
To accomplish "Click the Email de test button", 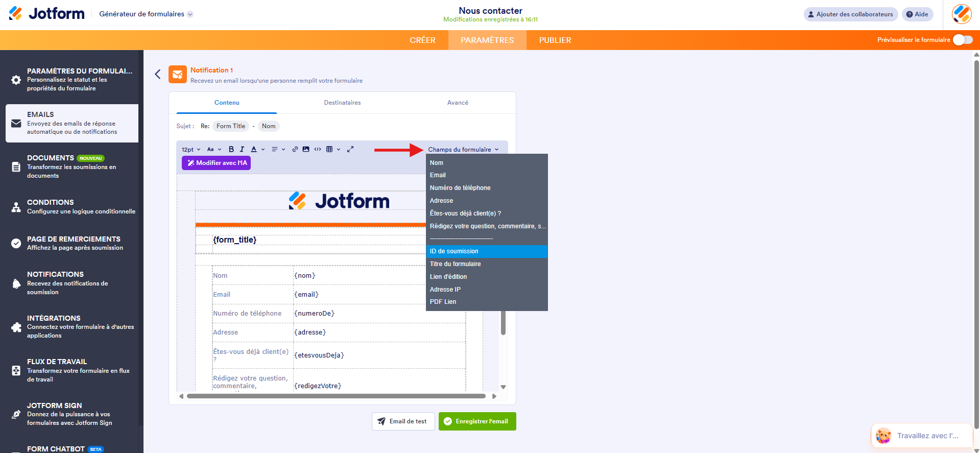I will (x=403, y=421).
